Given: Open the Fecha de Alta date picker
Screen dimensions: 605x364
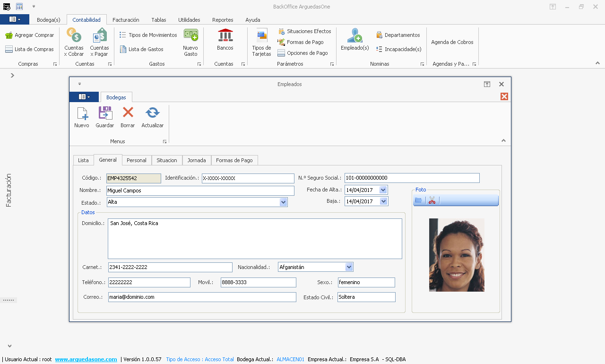Looking at the screenshot, I should click(x=383, y=190).
